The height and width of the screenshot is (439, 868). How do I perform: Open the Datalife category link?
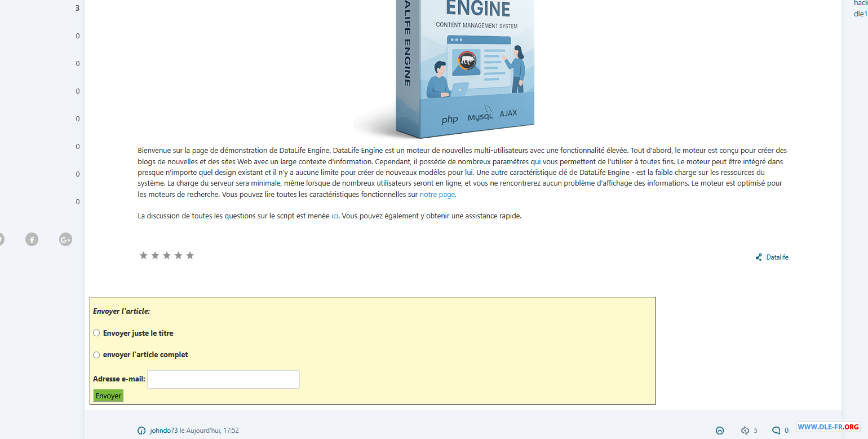coord(777,257)
